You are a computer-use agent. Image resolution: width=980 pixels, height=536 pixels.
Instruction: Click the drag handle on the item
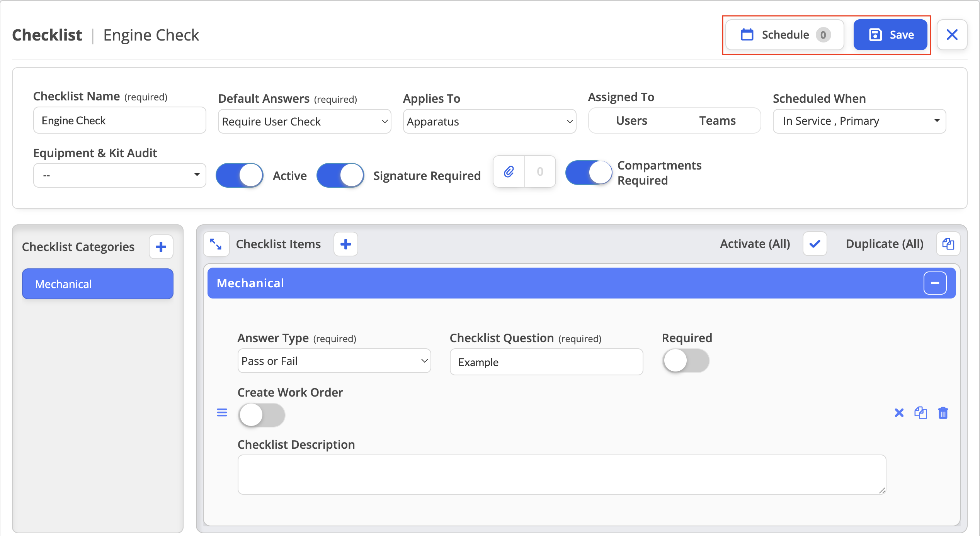[x=222, y=413]
